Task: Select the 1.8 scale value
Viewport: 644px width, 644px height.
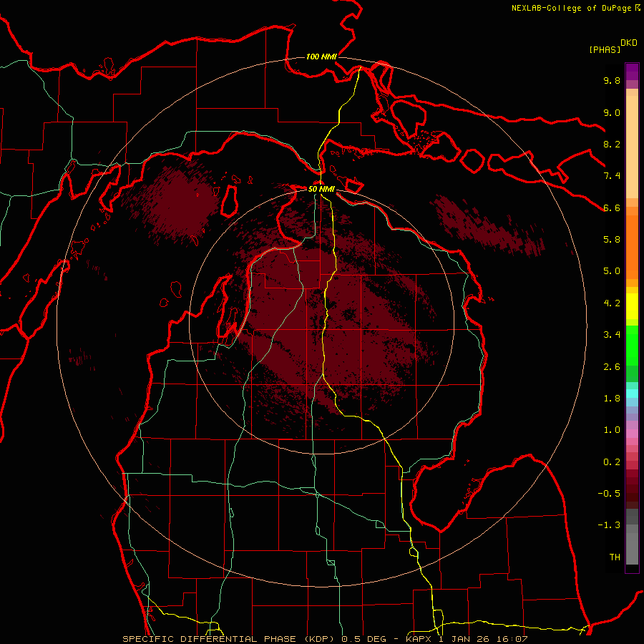Action: point(612,398)
